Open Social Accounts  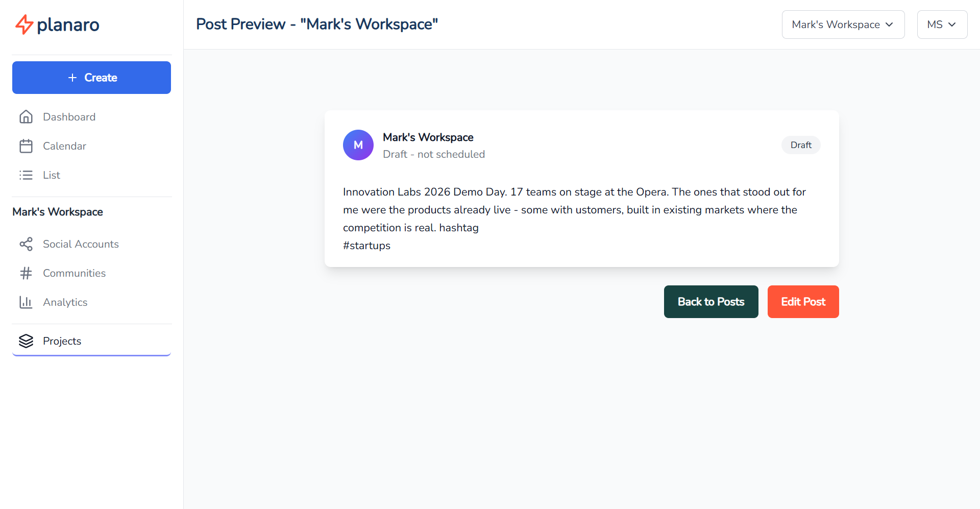coord(92,244)
